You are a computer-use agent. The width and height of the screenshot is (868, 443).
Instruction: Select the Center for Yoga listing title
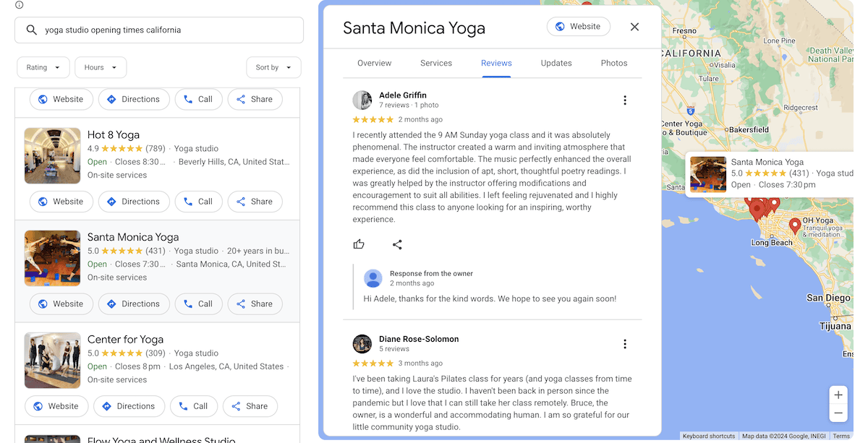(125, 339)
